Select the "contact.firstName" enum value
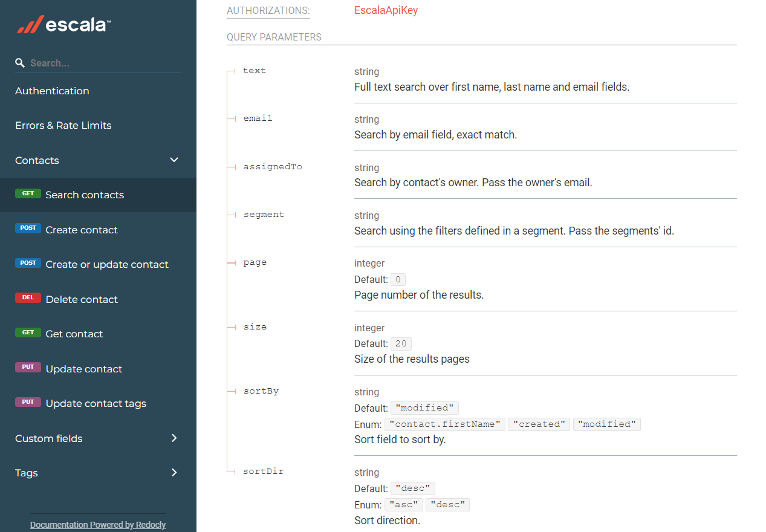766x532 pixels. pyautogui.click(x=446, y=424)
